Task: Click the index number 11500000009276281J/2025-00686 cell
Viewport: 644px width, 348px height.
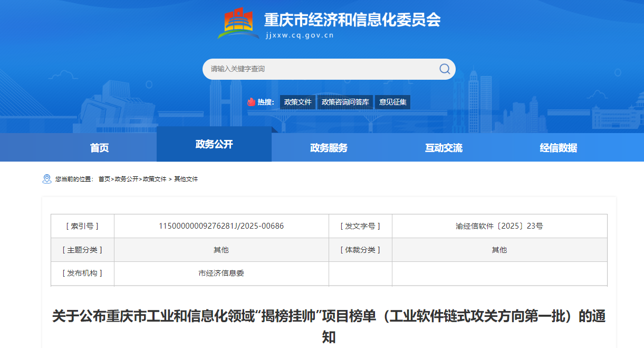Action: pos(221,226)
